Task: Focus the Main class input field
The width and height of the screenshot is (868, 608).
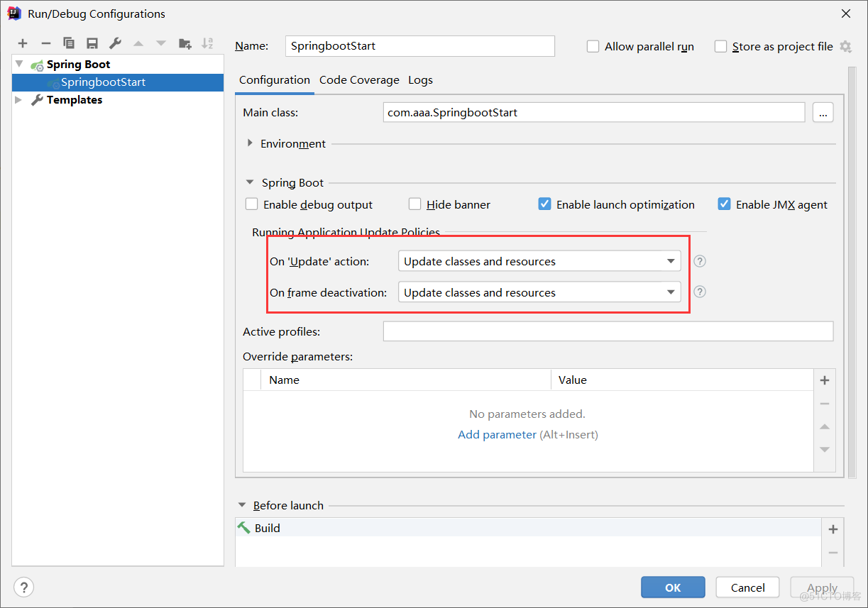Action: (594, 112)
